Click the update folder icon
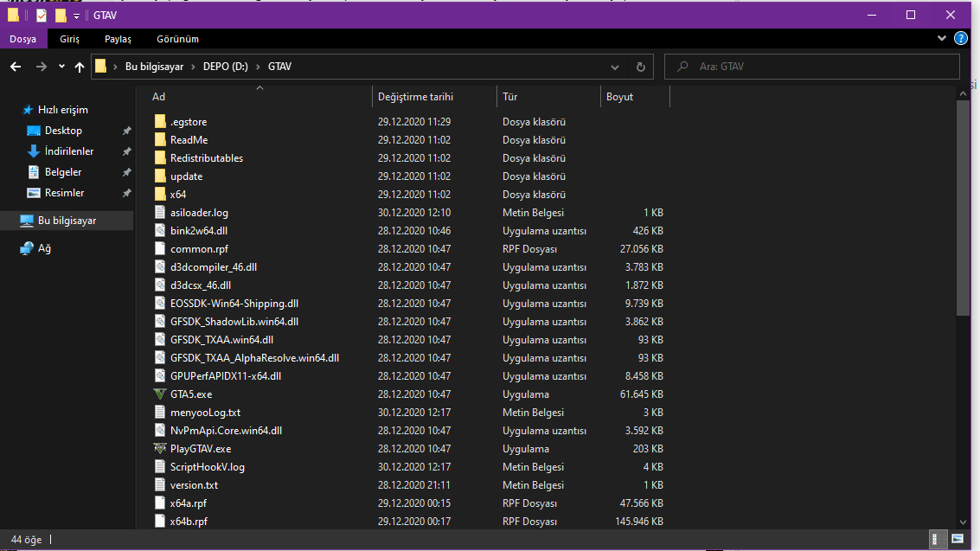980x551 pixels. tap(160, 176)
